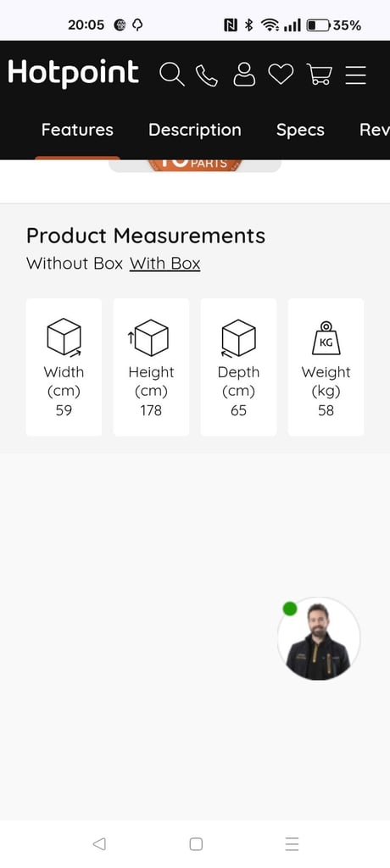
Task: Open the hamburger menu icon
Action: point(355,75)
